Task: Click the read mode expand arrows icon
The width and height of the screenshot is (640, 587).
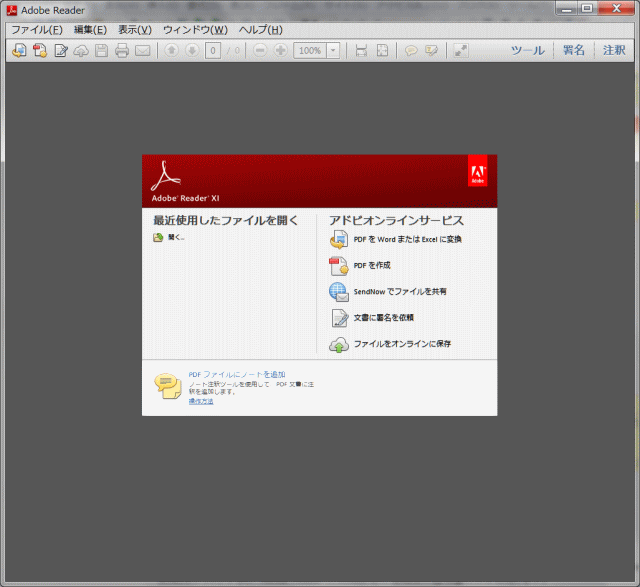Action: tap(461, 51)
